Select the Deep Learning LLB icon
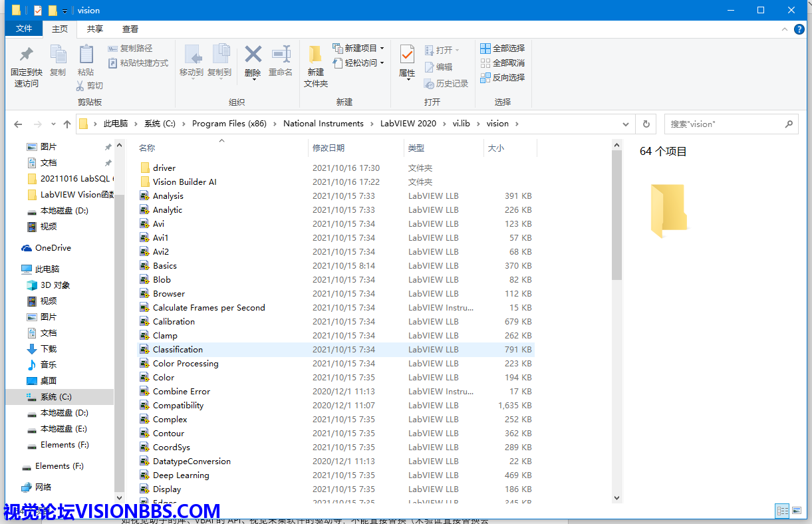This screenshot has width=812, height=524. 144,475
